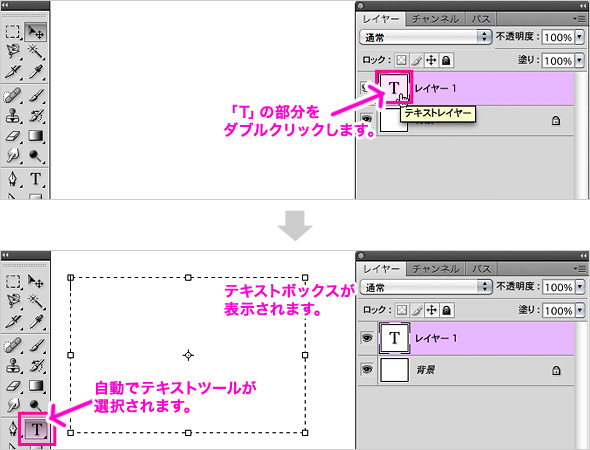Open the 通常 blend mode dropdown in upper panel
The image size is (590, 450).
pyautogui.click(x=426, y=37)
